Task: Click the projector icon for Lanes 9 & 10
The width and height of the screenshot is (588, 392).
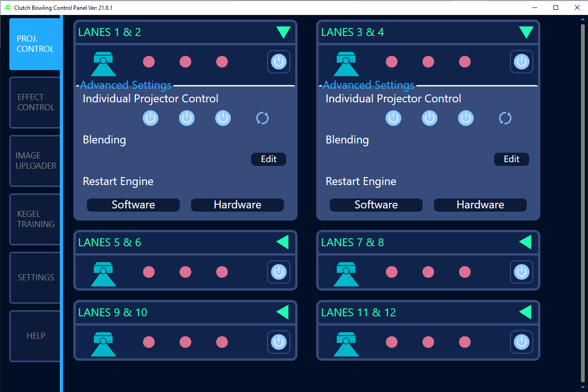Action: click(x=103, y=344)
